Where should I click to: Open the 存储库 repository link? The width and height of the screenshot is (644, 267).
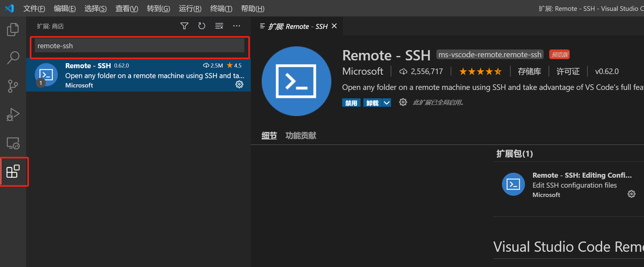click(529, 71)
